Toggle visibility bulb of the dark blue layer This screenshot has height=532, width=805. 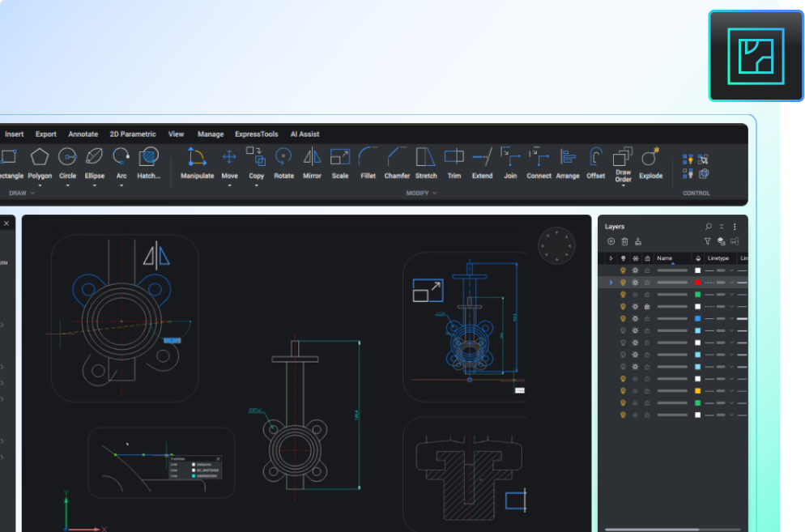624,318
